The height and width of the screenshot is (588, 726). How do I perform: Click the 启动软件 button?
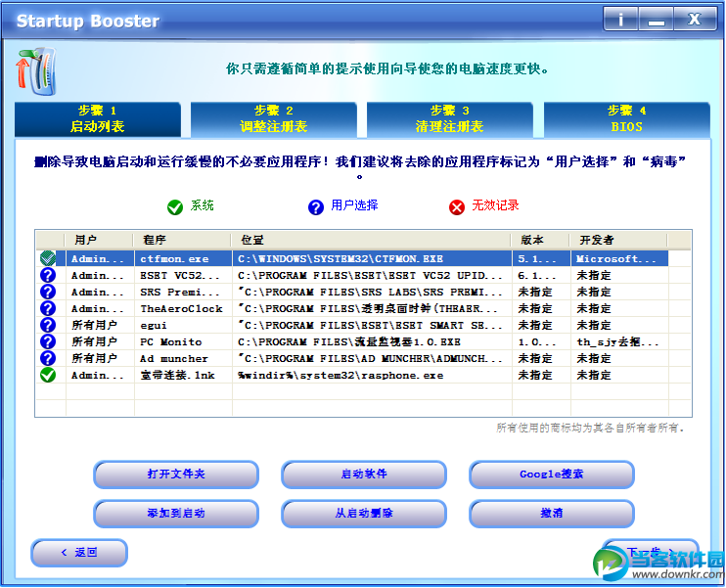point(364,475)
